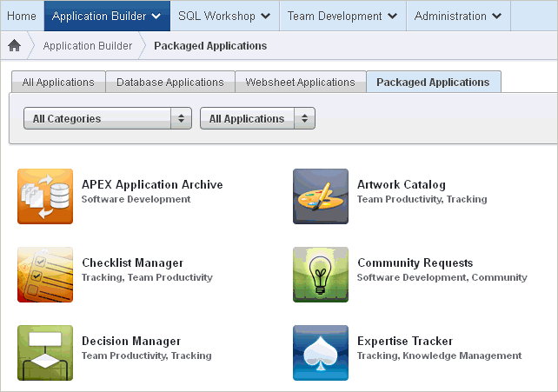Open the Checklist Manager title link
The image size is (558, 392).
(133, 262)
